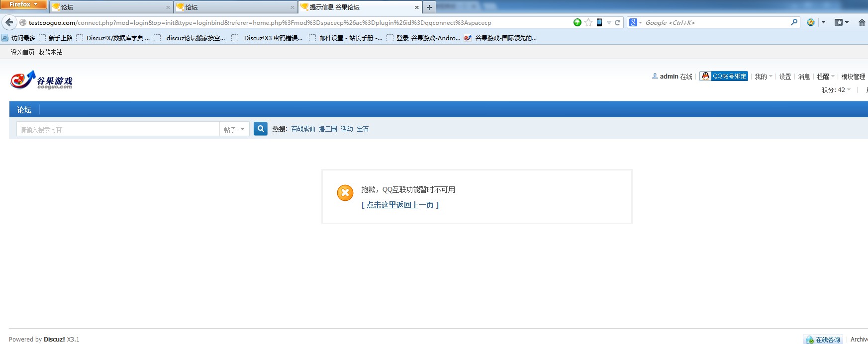868x344 pixels.
Task: Click hot search 宝石
Action: coord(363,129)
